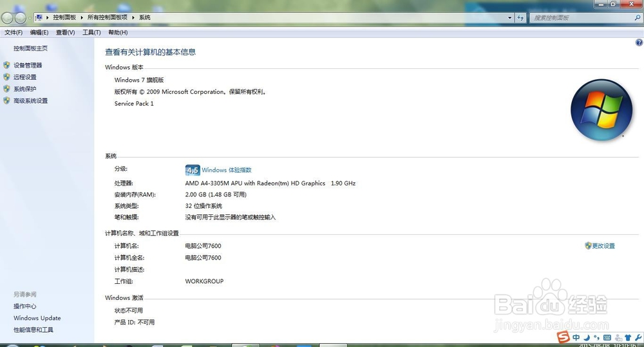Click the Windows logo orb image
The image size is (644, 347).
[x=601, y=110]
